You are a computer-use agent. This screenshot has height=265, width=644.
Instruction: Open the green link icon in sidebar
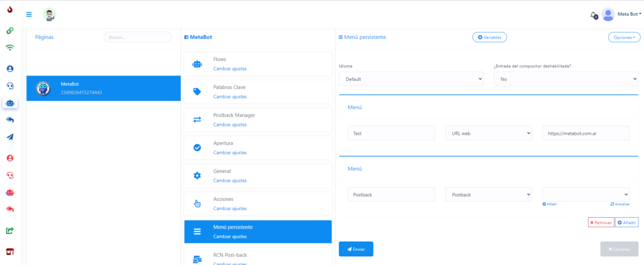[10, 30]
